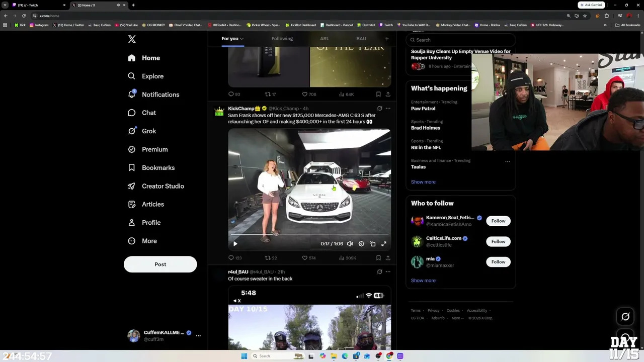Image resolution: width=644 pixels, height=362 pixels.
Task: Mute the KickChamp video sound
Action: pyautogui.click(x=350, y=244)
